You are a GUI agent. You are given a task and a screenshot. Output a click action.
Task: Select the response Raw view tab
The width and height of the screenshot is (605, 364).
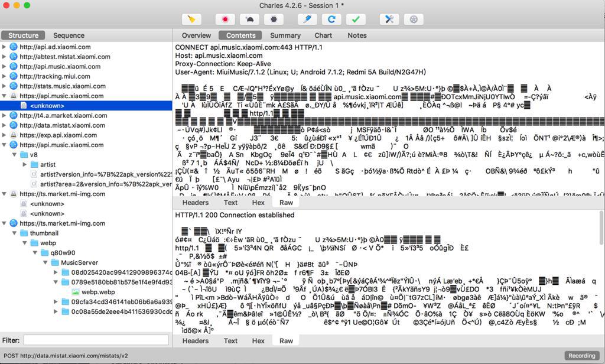point(286,341)
